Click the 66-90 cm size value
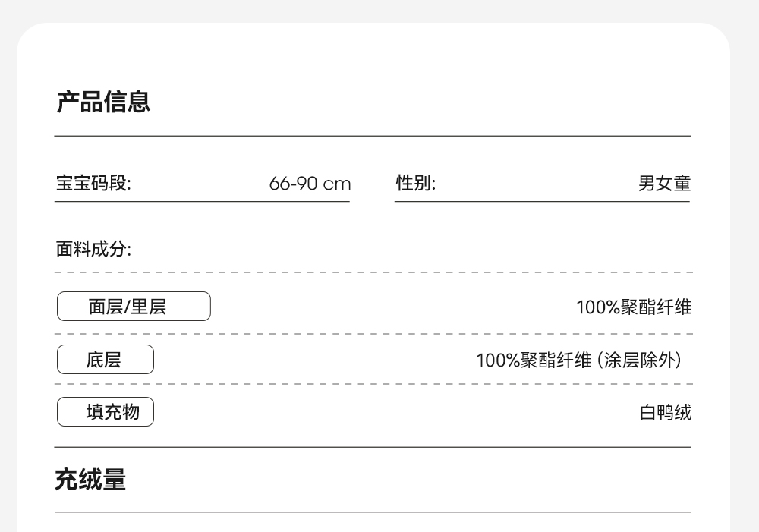Viewport: 759px width, 532px height. pyautogui.click(x=310, y=184)
